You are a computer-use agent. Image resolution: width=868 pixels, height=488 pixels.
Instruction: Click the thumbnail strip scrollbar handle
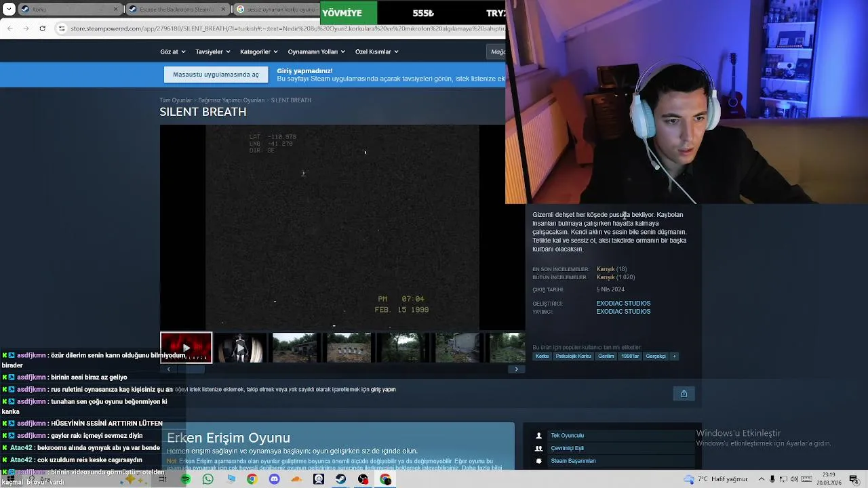[x=190, y=369]
